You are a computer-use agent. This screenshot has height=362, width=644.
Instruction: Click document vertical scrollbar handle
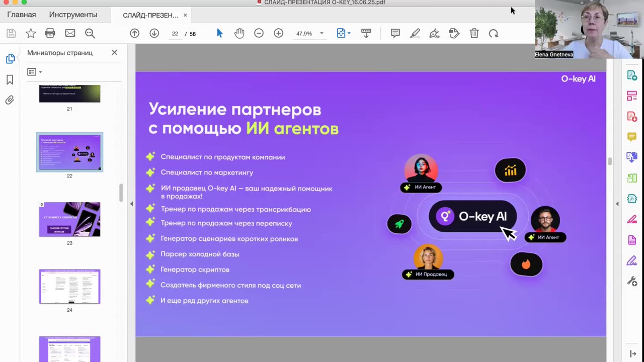click(610, 161)
